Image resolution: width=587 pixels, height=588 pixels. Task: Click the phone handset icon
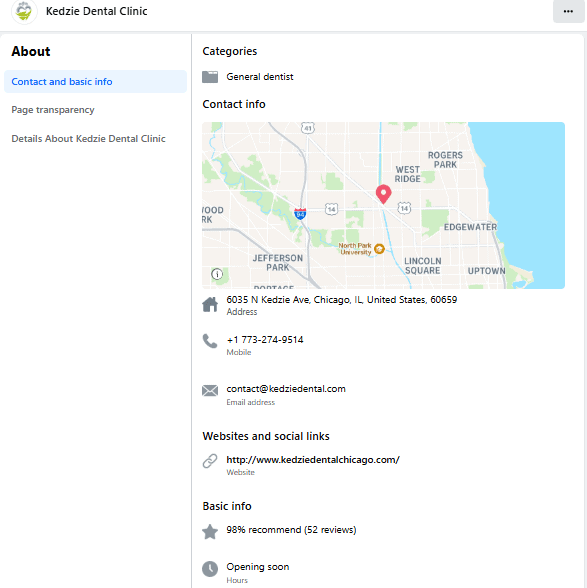click(210, 341)
